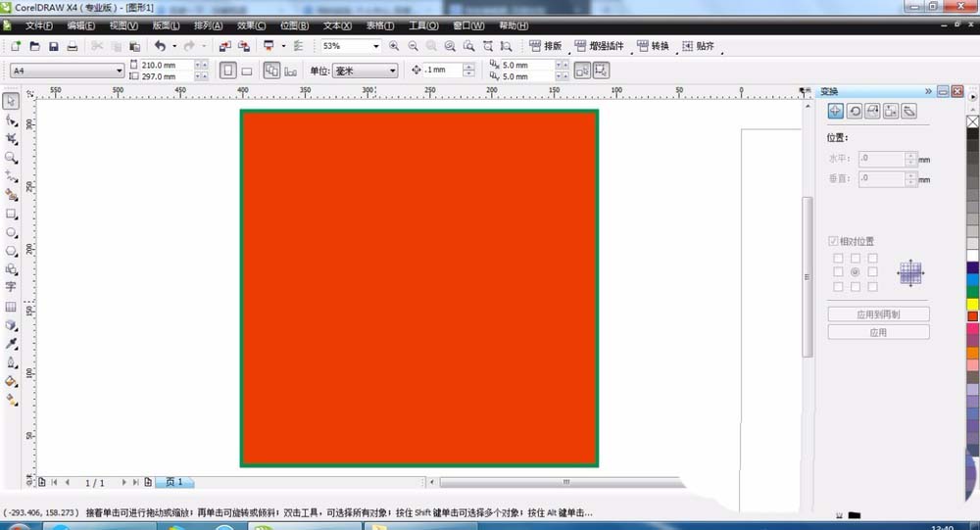Set landscape page orientation
Screen dimensions: 980x530
click(247, 71)
